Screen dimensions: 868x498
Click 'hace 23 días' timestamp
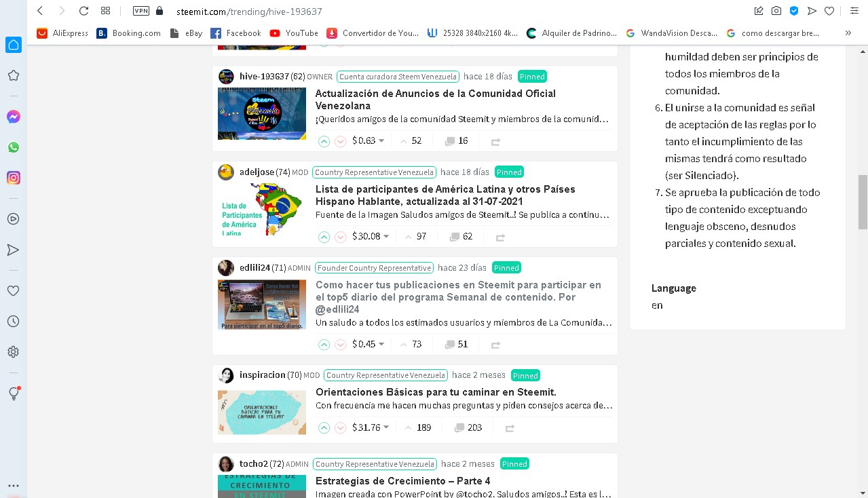pyautogui.click(x=462, y=267)
